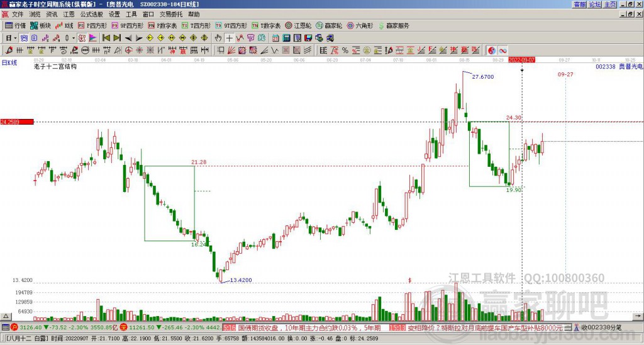Image resolution: width=644 pixels, height=345 pixels.
Task: Jump to first bar with skip-back icon
Action: click(106, 38)
